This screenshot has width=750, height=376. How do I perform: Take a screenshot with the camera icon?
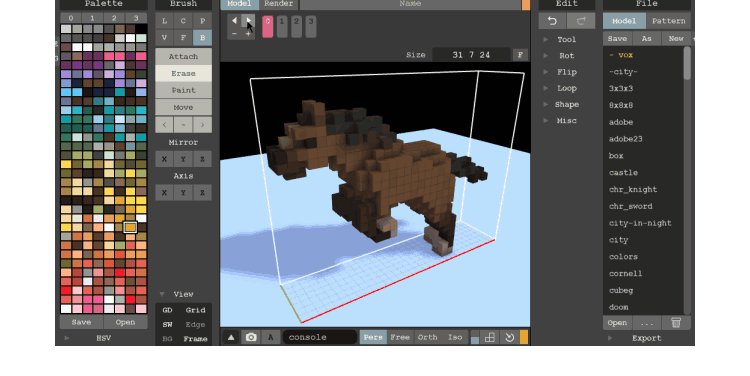pos(251,337)
